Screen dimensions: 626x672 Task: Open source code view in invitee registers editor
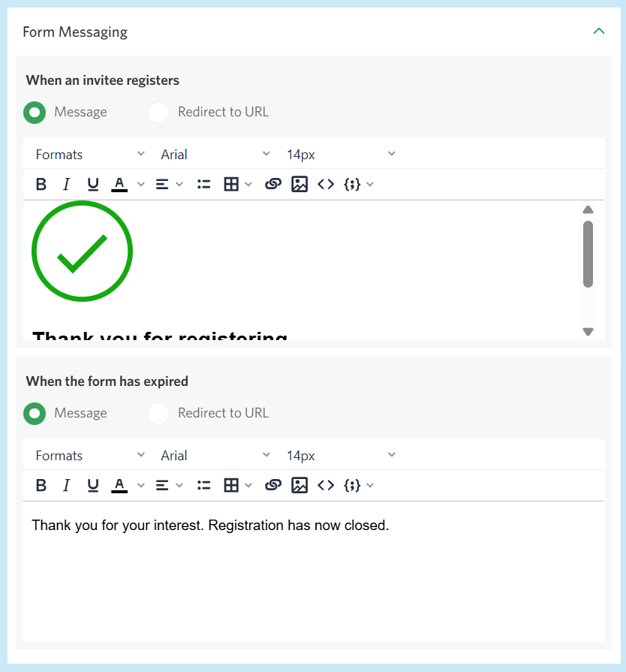(x=325, y=185)
